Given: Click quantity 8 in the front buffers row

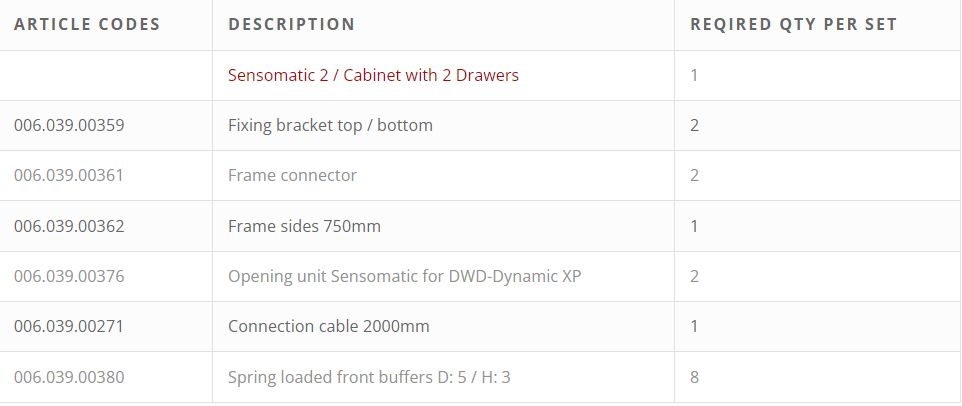Looking at the screenshot, I should pyautogui.click(x=695, y=377).
